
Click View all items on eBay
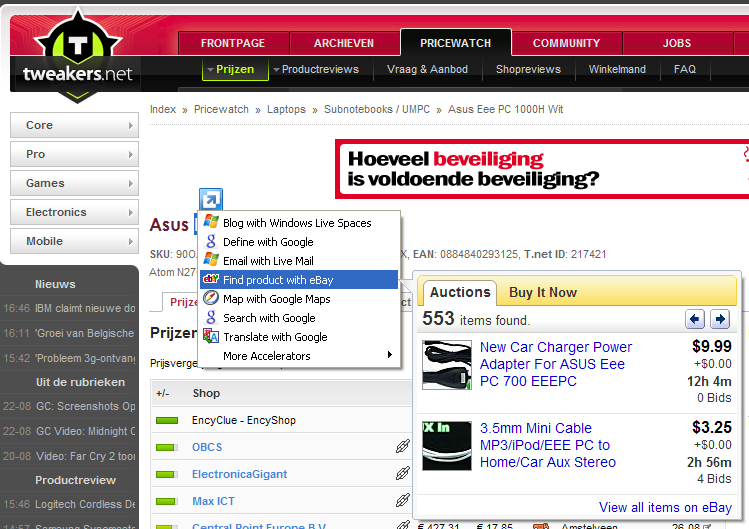point(665,507)
